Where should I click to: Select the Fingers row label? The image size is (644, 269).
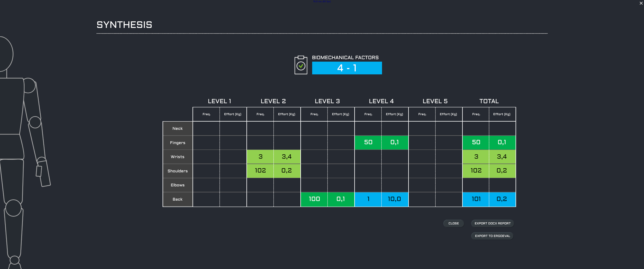tap(178, 143)
